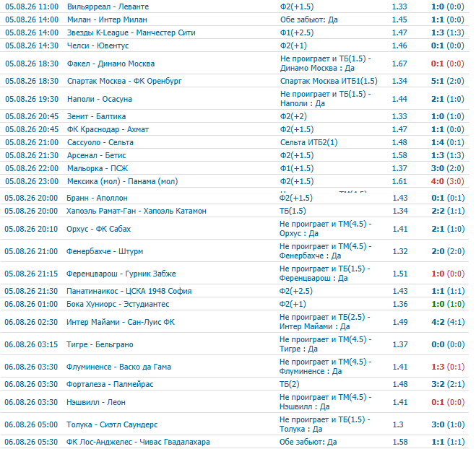Click Флуминенсе - Васко да Гама match

[118, 367]
